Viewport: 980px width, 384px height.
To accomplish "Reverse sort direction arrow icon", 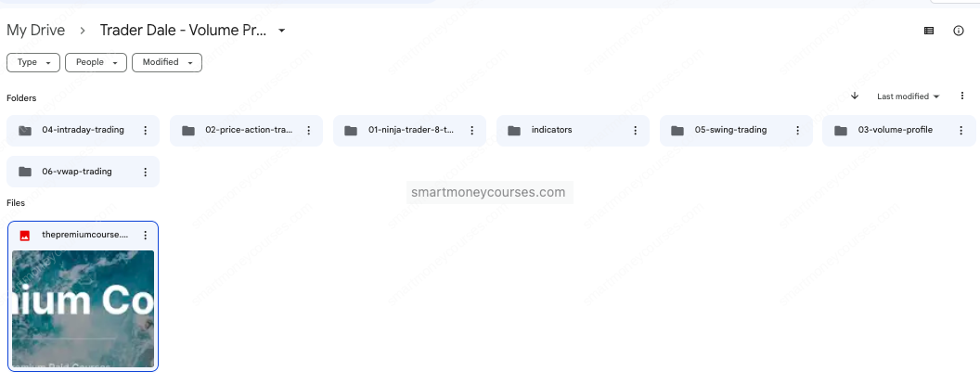I will pyautogui.click(x=855, y=96).
